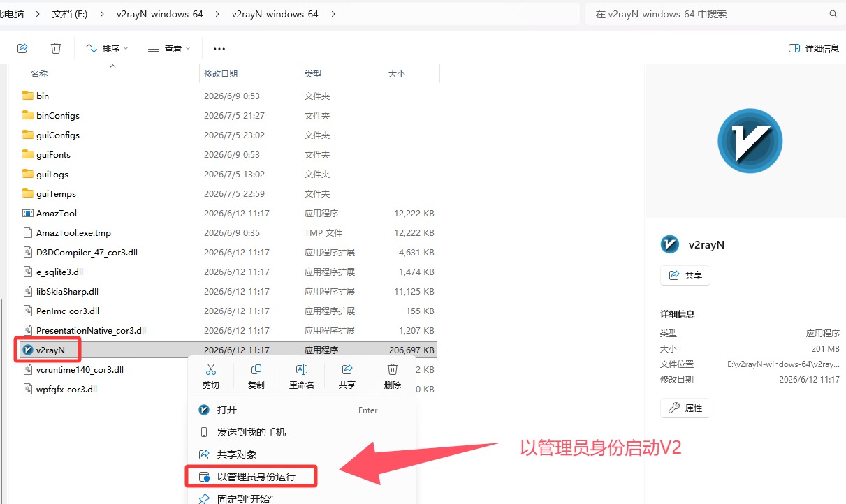Select PresentationNative_cor3.dll file icon

click(x=28, y=330)
